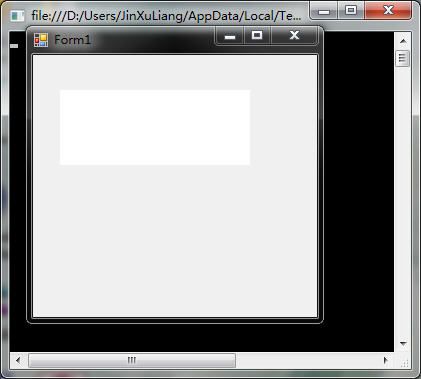Image resolution: width=421 pixels, height=379 pixels.
Task: Minimize the console window
Action: [324, 10]
